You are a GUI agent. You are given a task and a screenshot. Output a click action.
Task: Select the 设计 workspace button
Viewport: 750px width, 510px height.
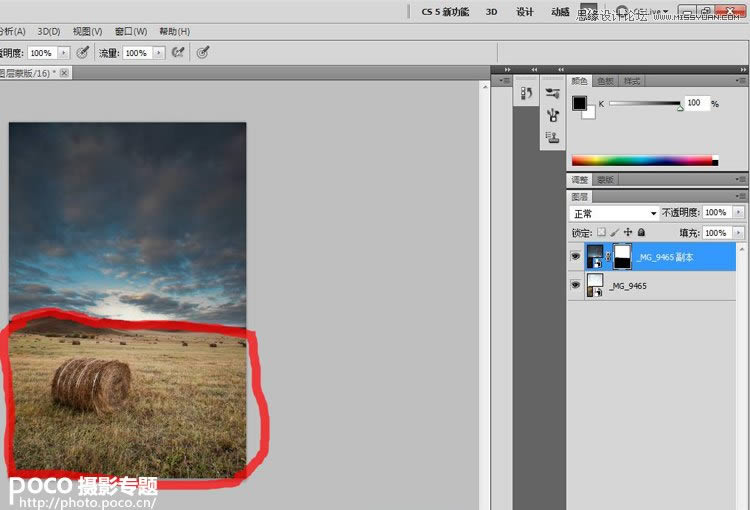(x=524, y=12)
